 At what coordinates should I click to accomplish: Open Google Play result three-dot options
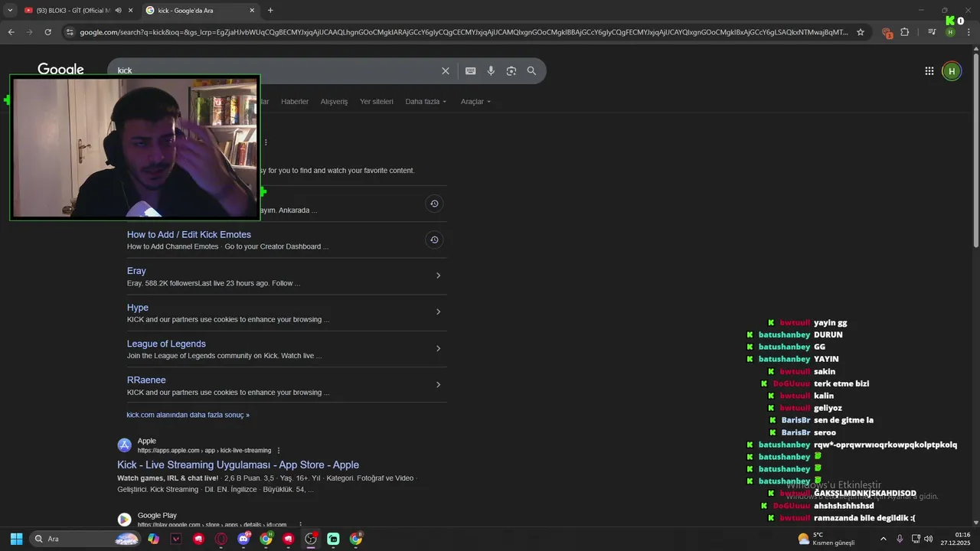[300, 525]
